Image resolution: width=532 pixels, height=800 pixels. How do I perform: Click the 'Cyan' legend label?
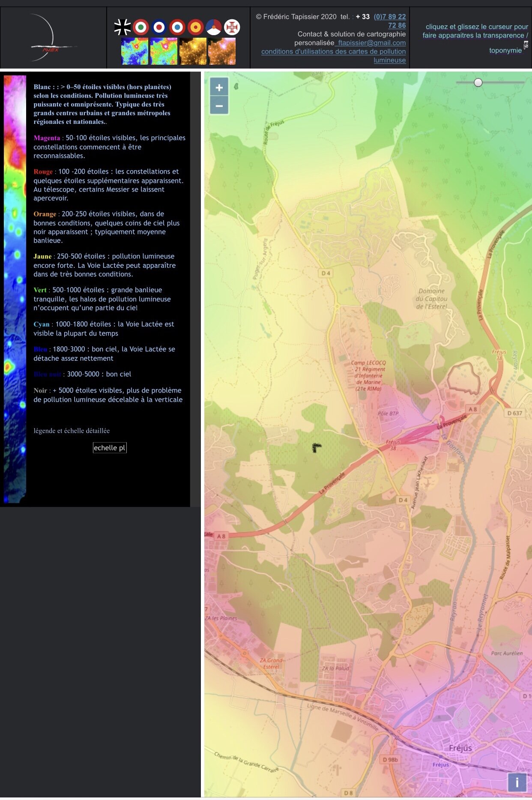coord(42,324)
